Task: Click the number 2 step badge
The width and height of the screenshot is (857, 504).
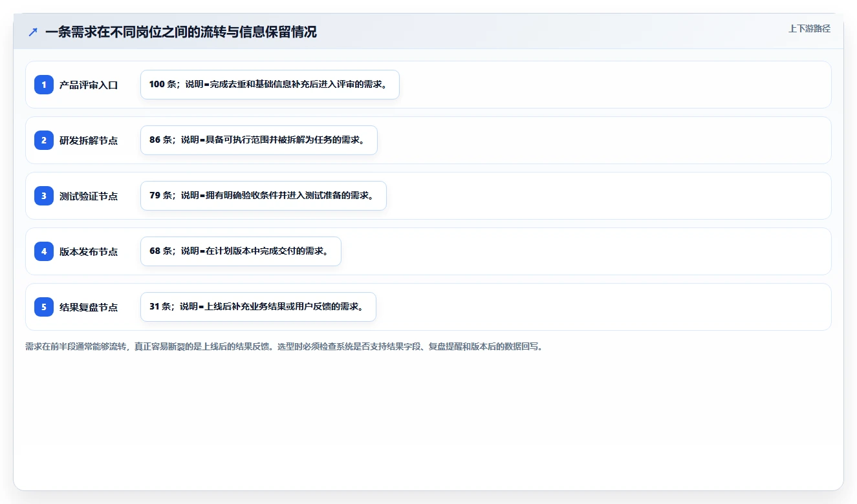Action: tap(44, 140)
